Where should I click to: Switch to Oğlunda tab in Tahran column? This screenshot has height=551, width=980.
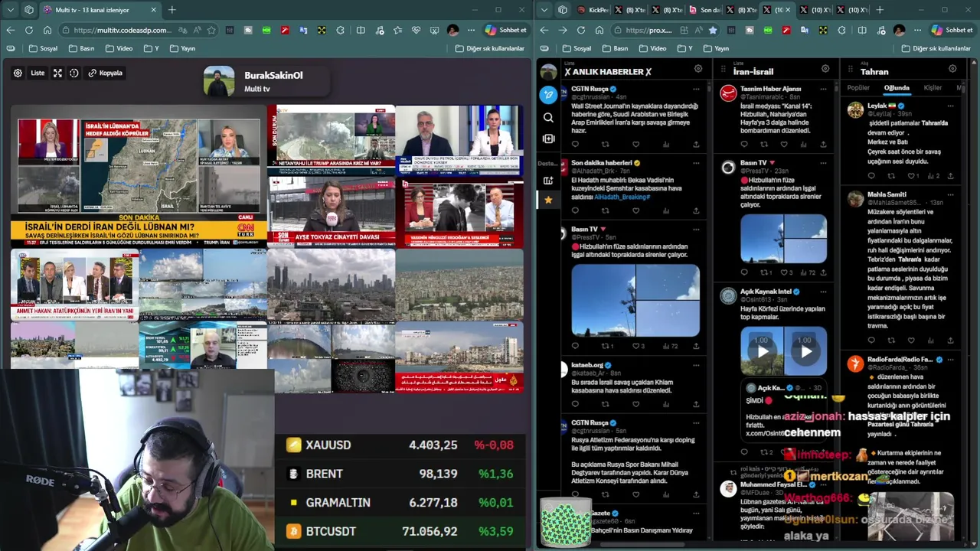(x=897, y=88)
